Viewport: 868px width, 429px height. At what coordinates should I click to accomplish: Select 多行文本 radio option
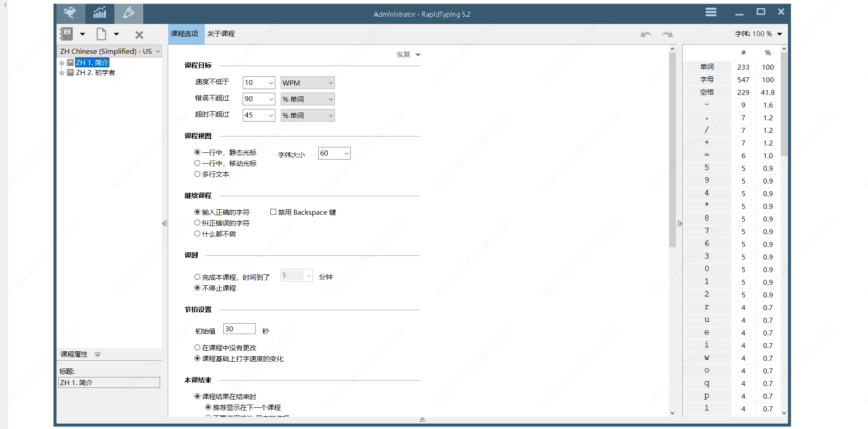198,174
